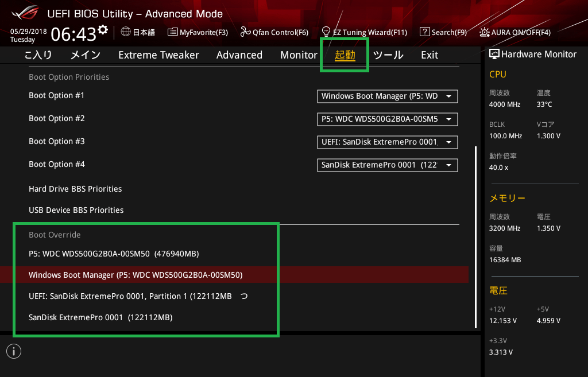The height and width of the screenshot is (377, 588).
Task: Open Search(F9)
Action: [443, 32]
